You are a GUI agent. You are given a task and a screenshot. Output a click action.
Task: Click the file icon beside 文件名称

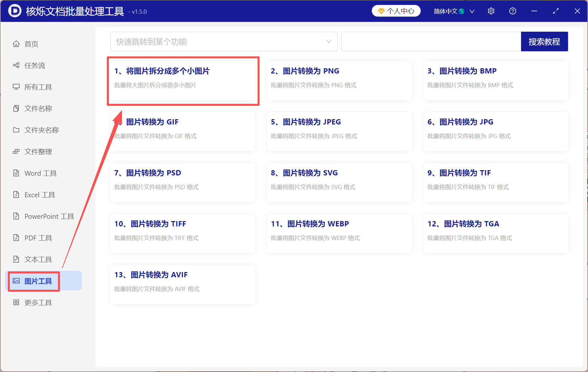click(16, 108)
